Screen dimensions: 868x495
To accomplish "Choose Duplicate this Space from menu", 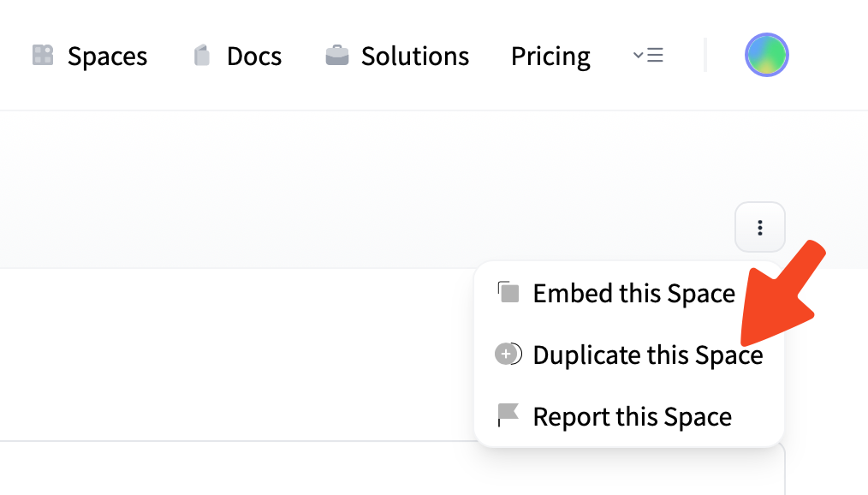I will point(647,355).
